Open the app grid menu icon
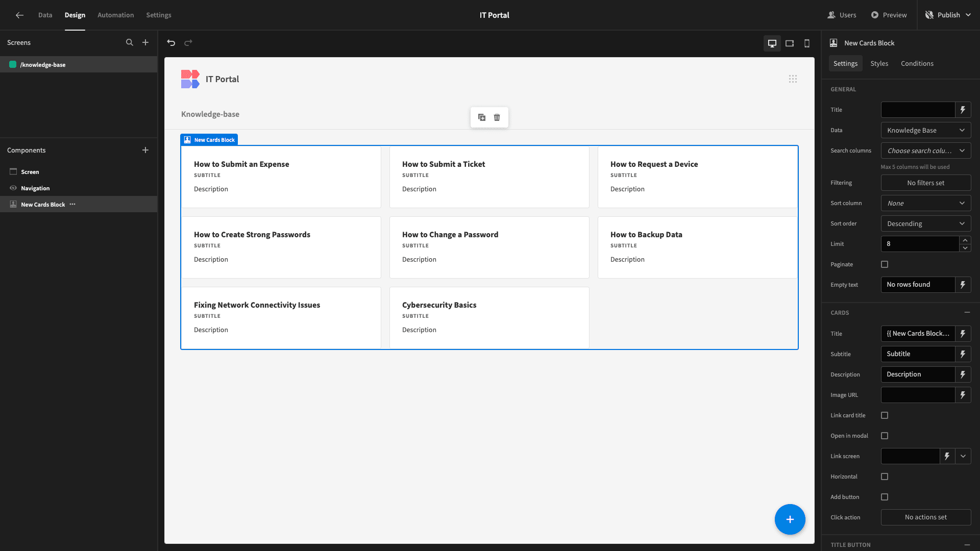This screenshot has width=980, height=551. 793,79
